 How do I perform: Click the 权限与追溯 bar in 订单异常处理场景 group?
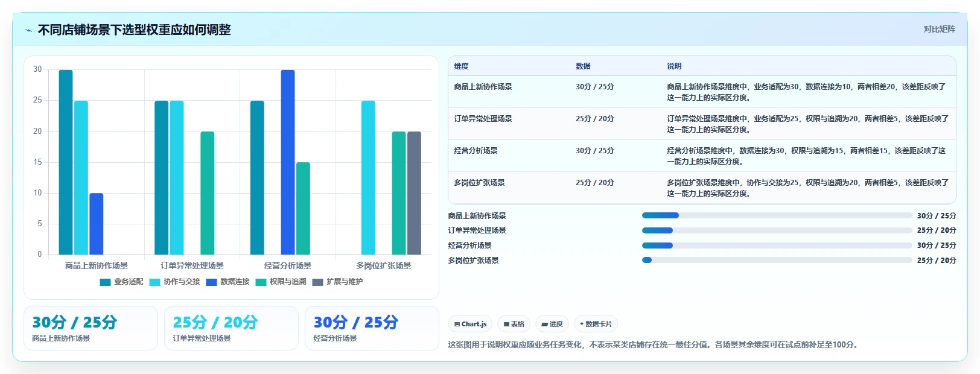pos(208,193)
